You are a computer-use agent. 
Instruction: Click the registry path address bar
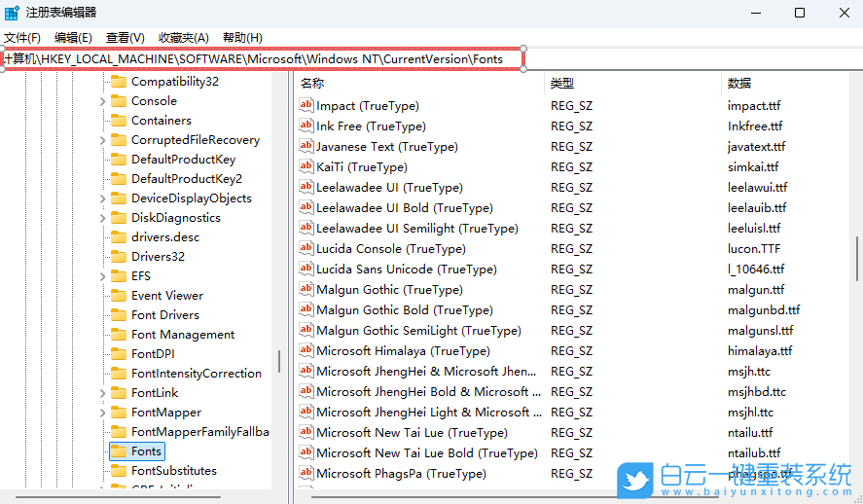[x=263, y=58]
